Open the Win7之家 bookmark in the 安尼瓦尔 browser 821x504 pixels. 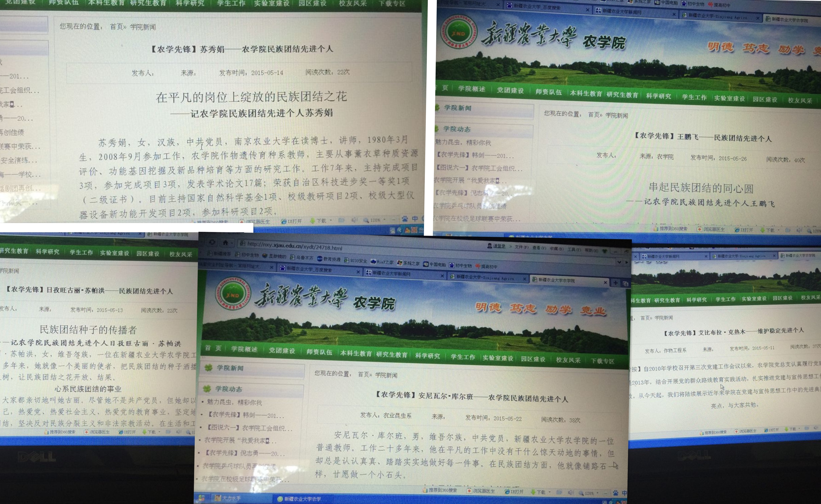tap(382, 262)
